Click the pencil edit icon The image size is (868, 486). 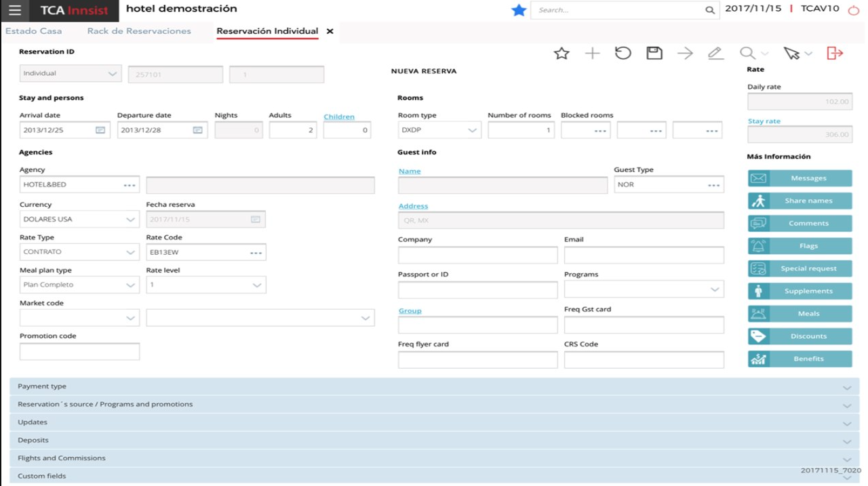pyautogui.click(x=715, y=54)
